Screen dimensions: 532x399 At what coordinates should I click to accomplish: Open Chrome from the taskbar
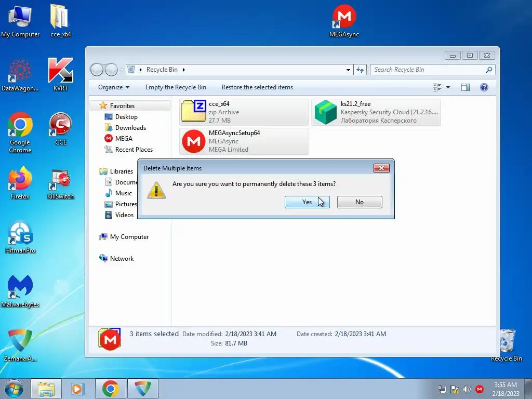pyautogui.click(x=111, y=389)
